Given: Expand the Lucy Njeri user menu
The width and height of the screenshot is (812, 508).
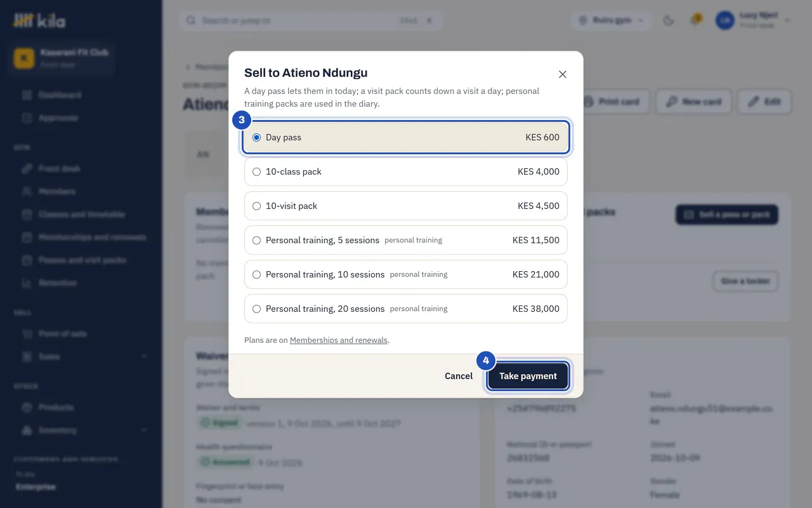Looking at the screenshot, I should tap(754, 21).
